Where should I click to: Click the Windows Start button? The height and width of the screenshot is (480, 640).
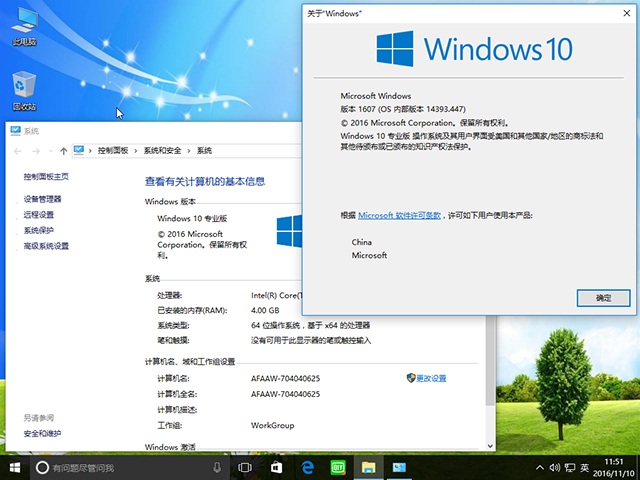tap(15, 467)
